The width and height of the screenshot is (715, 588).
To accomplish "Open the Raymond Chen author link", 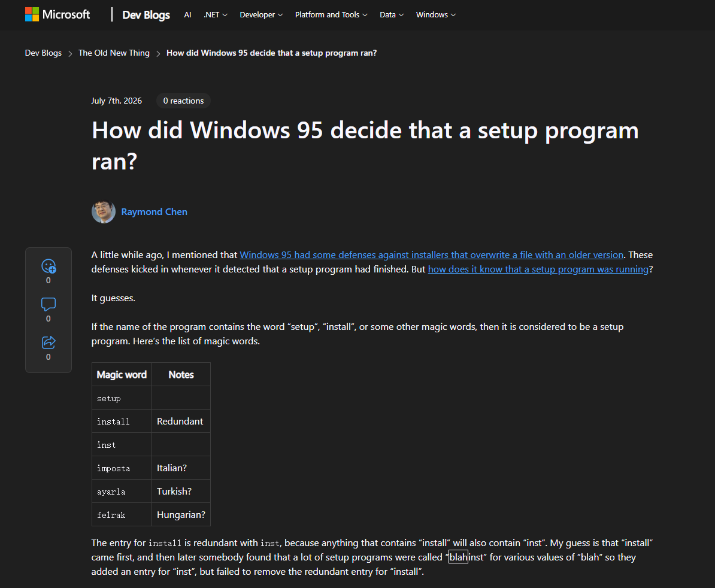I will [x=154, y=212].
